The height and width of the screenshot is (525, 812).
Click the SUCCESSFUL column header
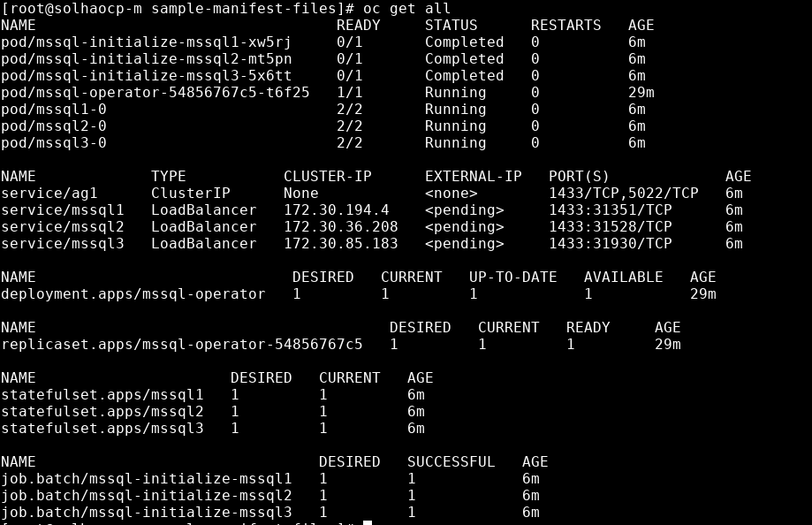tap(451, 461)
